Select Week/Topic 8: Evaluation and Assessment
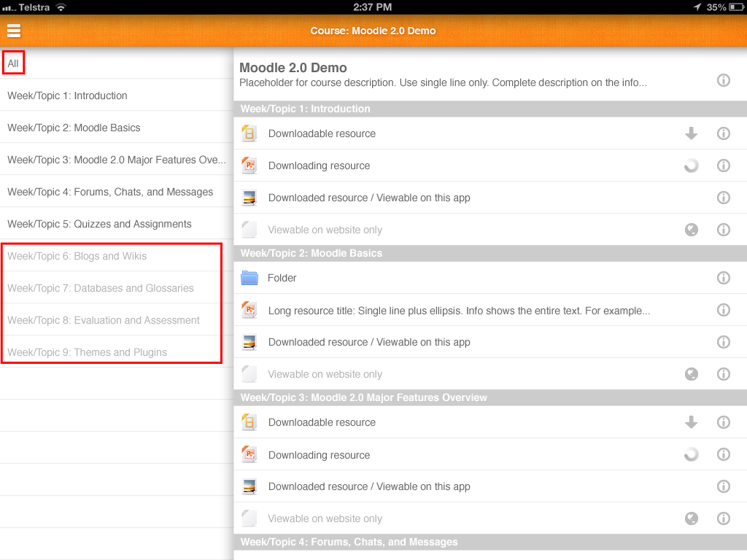Screen dimensions: 747x560 [116, 320]
